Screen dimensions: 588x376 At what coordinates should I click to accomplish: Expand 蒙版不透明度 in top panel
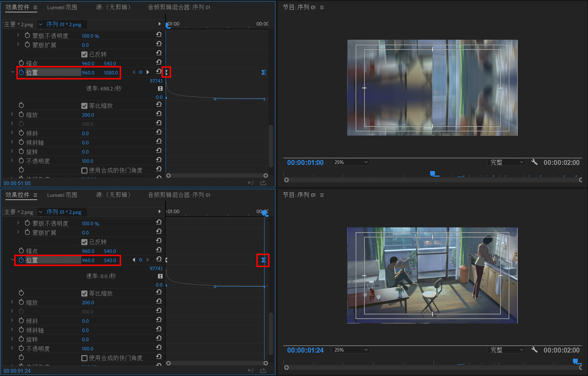coord(18,35)
